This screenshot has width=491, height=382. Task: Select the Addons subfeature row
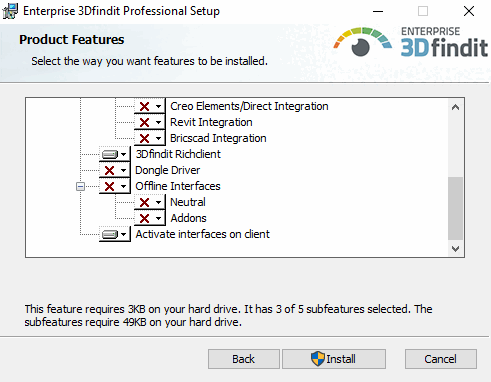[188, 218]
